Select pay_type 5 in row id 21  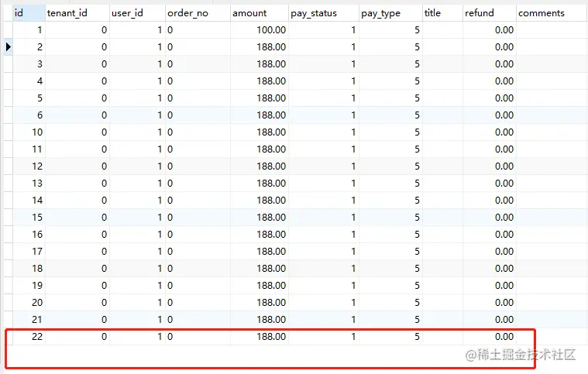click(x=390, y=320)
